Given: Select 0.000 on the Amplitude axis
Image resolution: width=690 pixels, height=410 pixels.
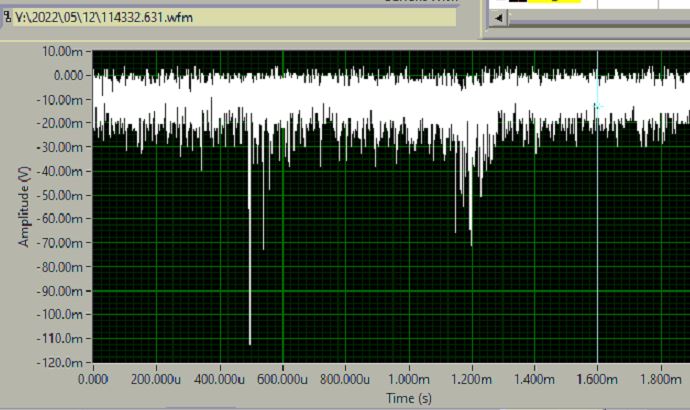Looking at the screenshot, I should point(68,76).
